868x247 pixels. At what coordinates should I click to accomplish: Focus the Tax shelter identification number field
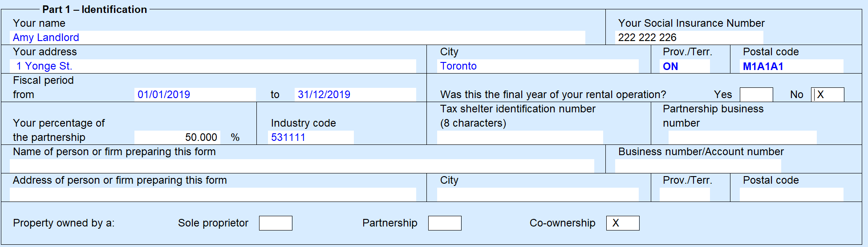[x=520, y=137]
